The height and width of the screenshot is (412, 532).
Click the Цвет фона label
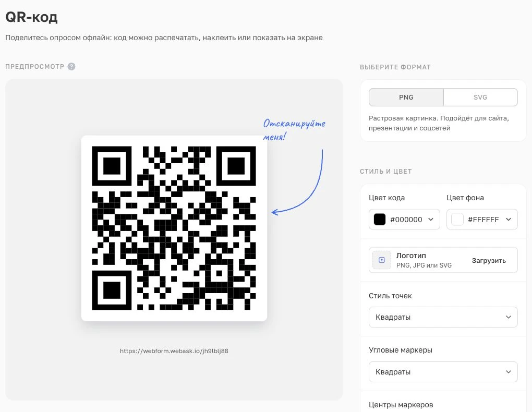(465, 198)
